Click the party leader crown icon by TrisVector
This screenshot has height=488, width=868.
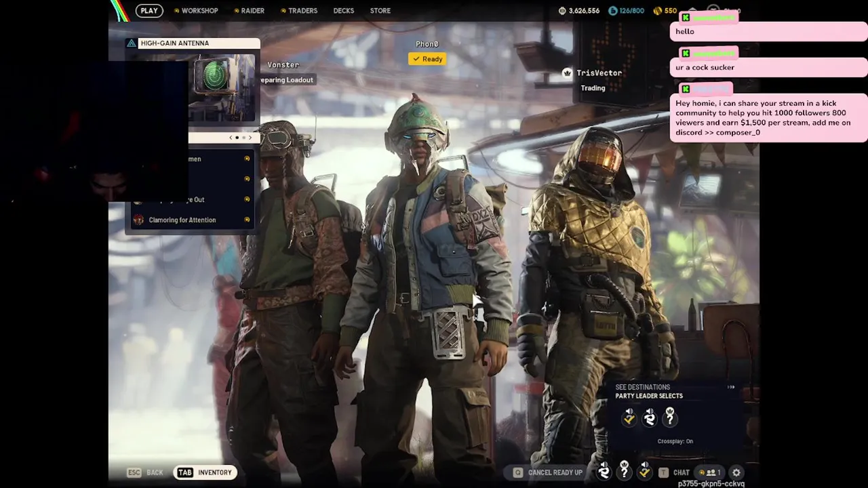coord(567,73)
